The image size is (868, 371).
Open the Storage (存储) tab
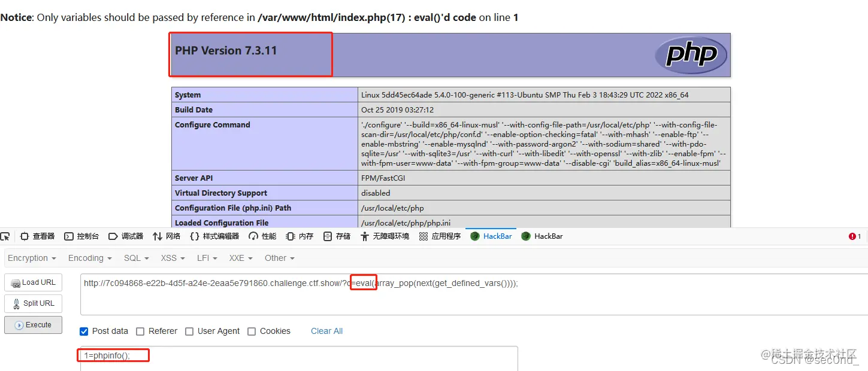337,236
